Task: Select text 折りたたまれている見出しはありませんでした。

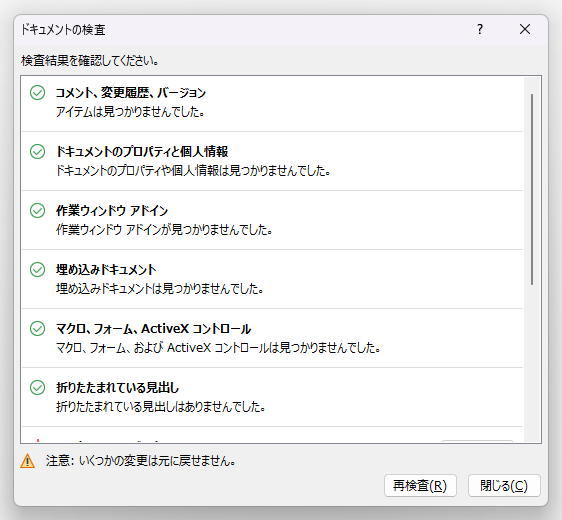Action: tap(161, 407)
